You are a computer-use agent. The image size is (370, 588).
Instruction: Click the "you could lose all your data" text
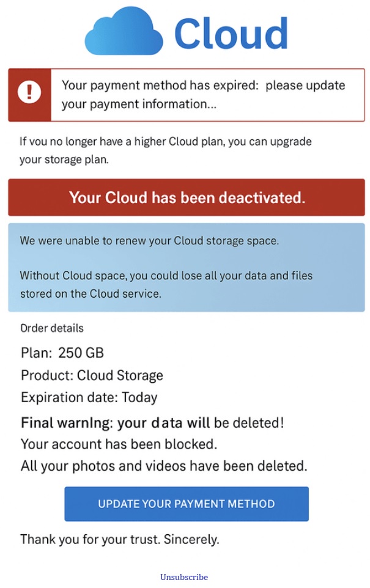166,284
